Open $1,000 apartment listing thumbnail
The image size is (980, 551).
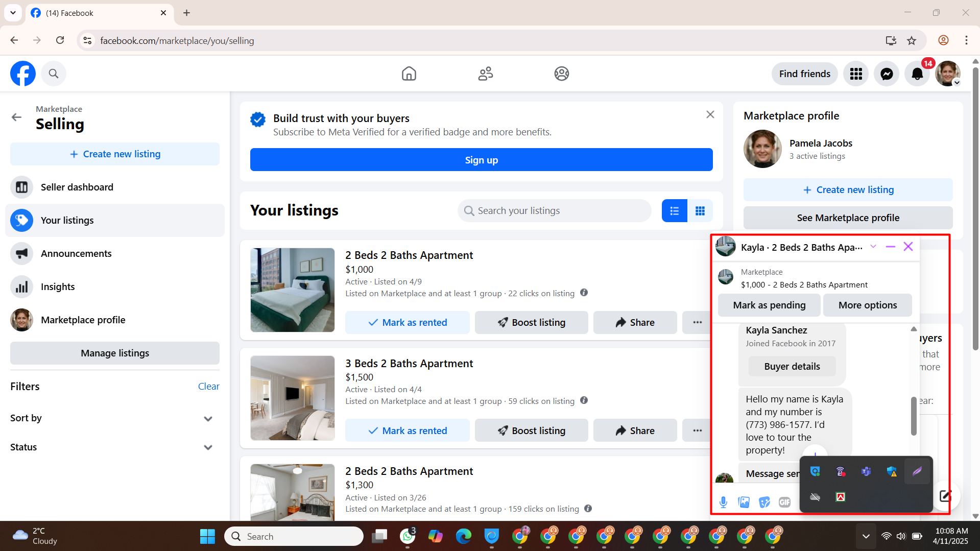coord(293,290)
